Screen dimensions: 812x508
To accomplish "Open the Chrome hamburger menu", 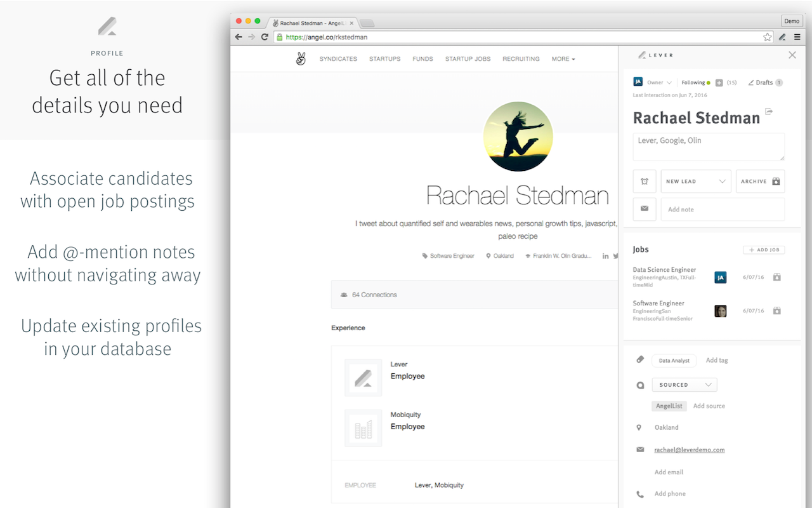I will tap(797, 37).
